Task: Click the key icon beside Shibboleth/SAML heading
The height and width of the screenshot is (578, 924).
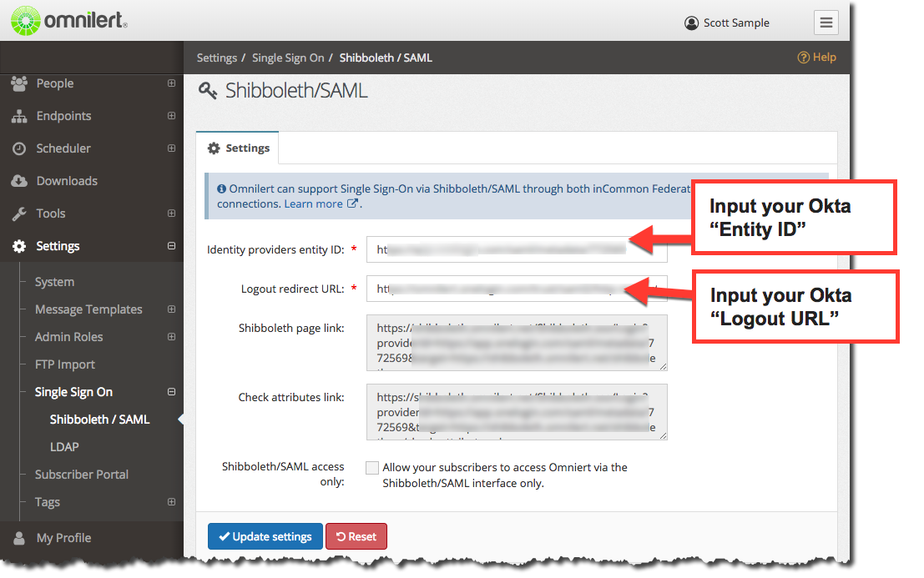Action: pos(208,91)
